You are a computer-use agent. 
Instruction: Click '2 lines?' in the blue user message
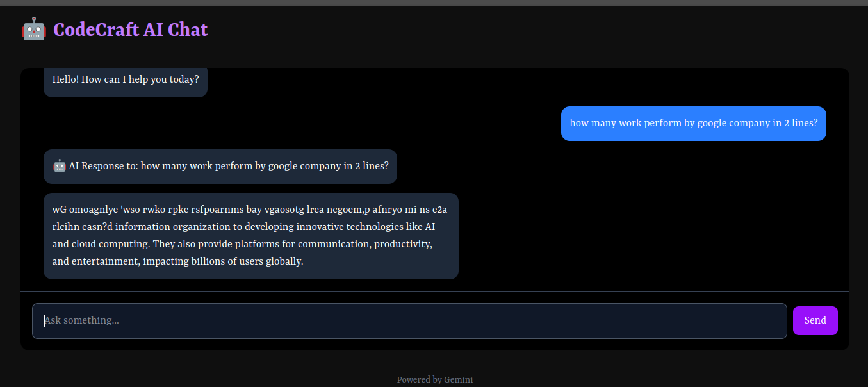[x=801, y=123]
